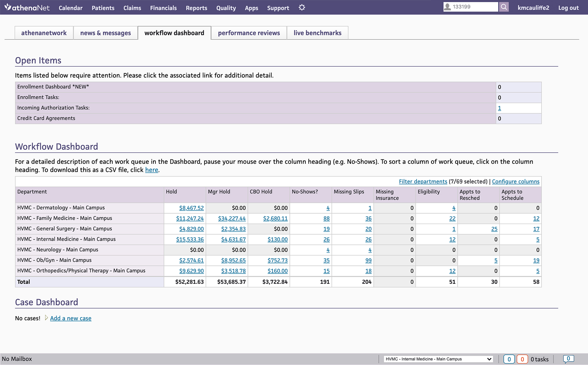Open Incoming Authorization Tasks count link
The width and height of the screenshot is (588, 365).
click(x=499, y=108)
